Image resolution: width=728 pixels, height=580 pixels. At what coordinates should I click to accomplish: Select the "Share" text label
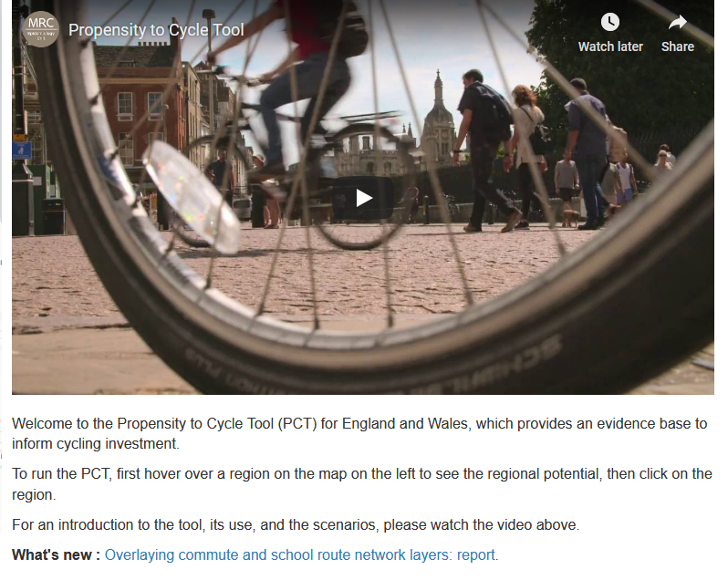678,47
